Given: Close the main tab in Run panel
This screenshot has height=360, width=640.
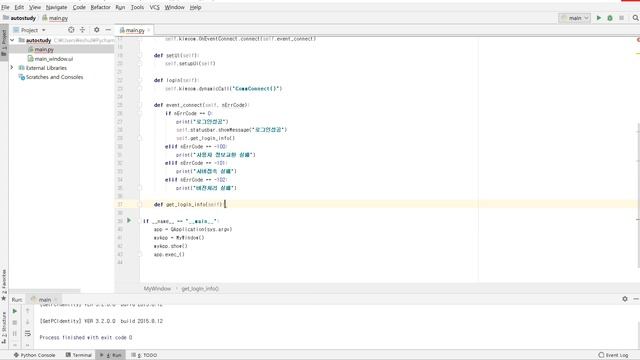Looking at the screenshot, I should (x=56, y=300).
